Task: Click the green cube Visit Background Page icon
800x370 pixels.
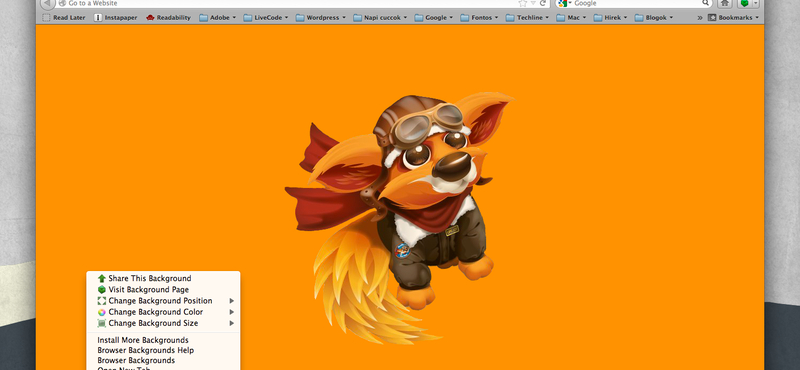Action: [102, 289]
